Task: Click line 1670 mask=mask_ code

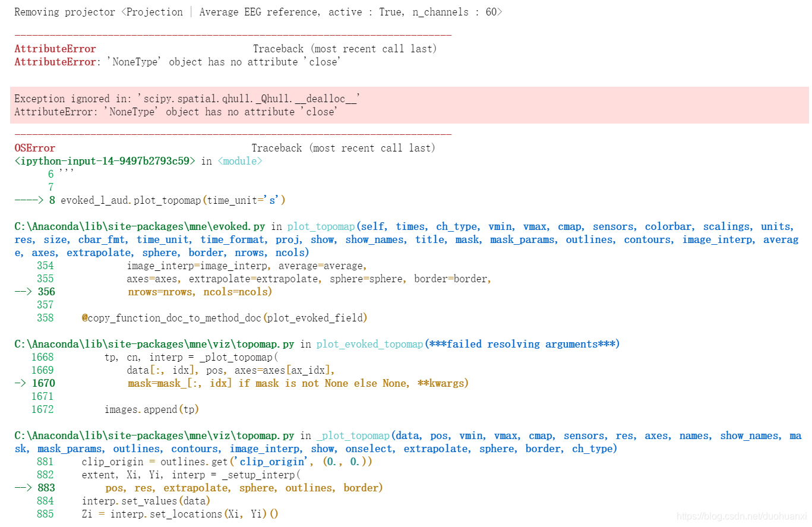Action: coord(298,383)
